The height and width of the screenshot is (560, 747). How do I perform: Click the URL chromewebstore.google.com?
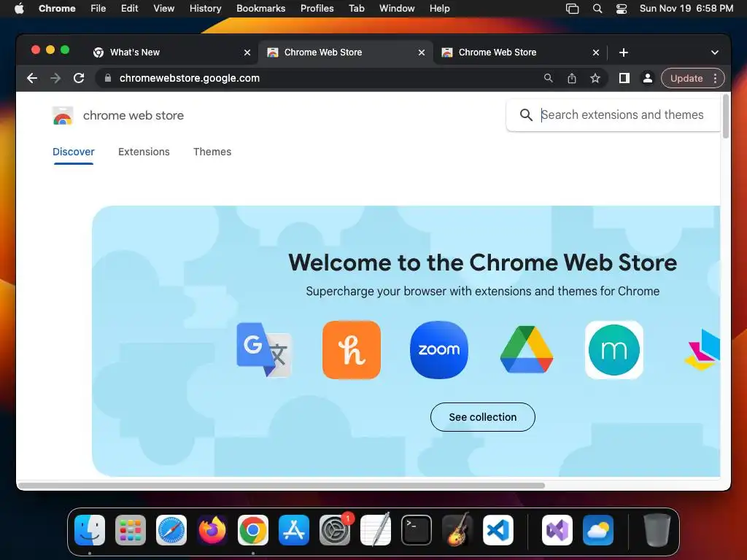[190, 78]
